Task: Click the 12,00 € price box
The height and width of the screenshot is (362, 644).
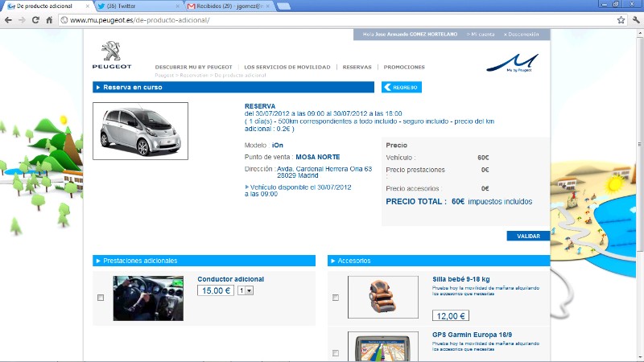Action: pos(451,315)
